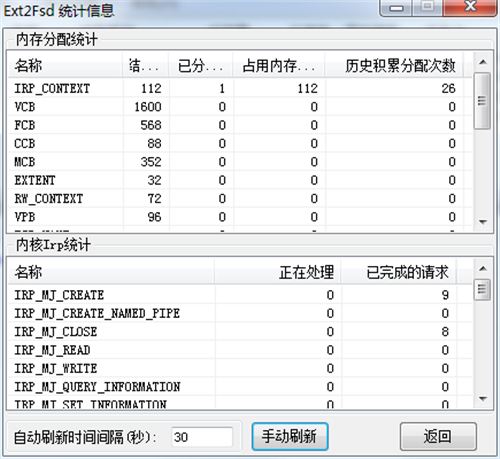Viewport: 500px width, 459px height.
Task: Click the 已分... column header
Action: coord(201,65)
